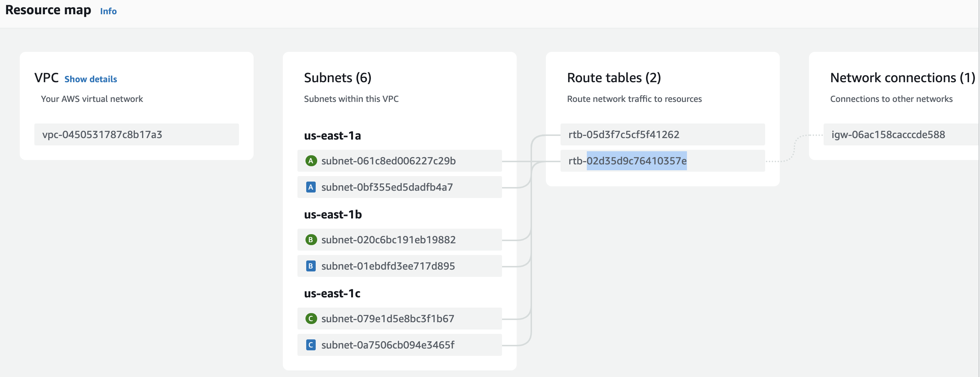Click blue B icon of subnet-01ebdfd3ee717d895
This screenshot has height=377, width=980.
click(x=311, y=266)
